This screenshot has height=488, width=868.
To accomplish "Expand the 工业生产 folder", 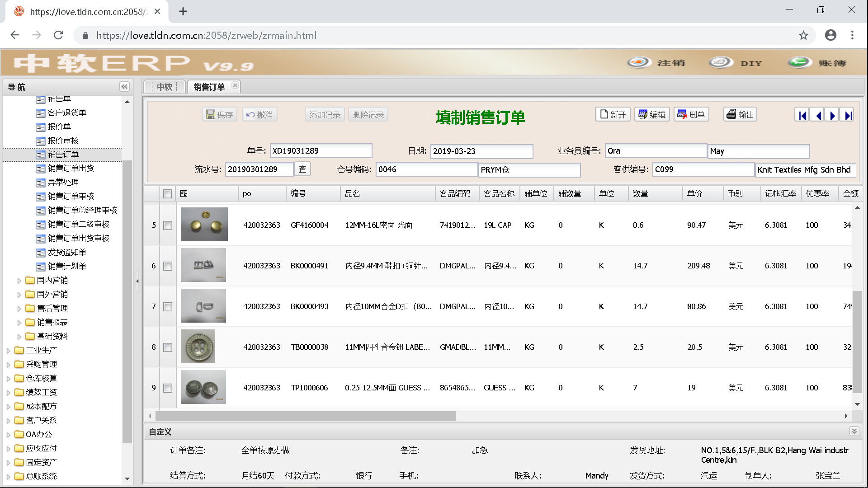I will [x=8, y=351].
